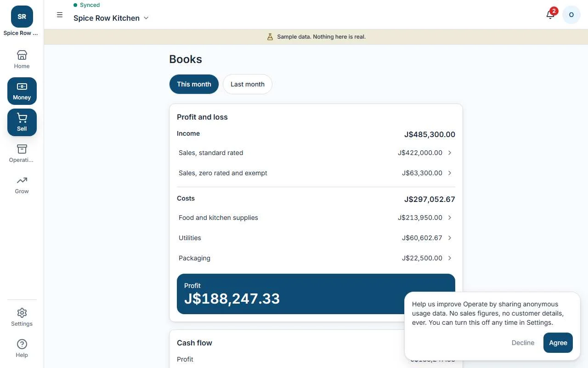Screen dimensions: 588x368
Task: Open the Home section in sidebar
Action: point(22,60)
